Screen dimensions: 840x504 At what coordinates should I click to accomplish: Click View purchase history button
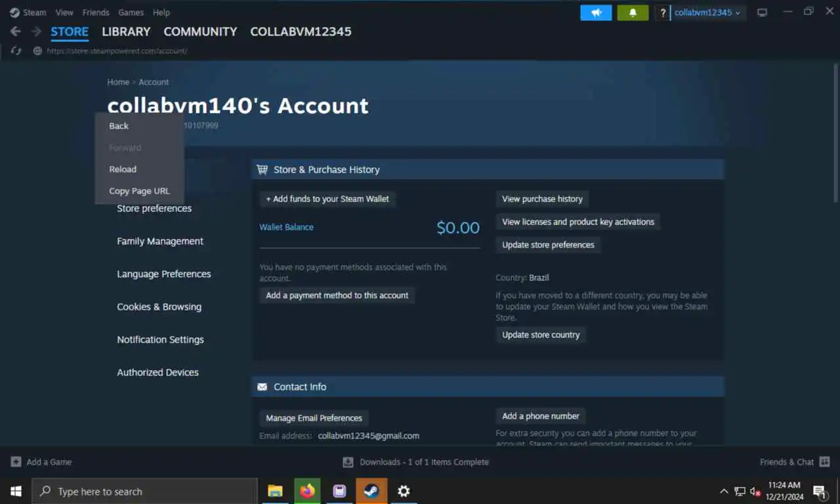(x=542, y=199)
